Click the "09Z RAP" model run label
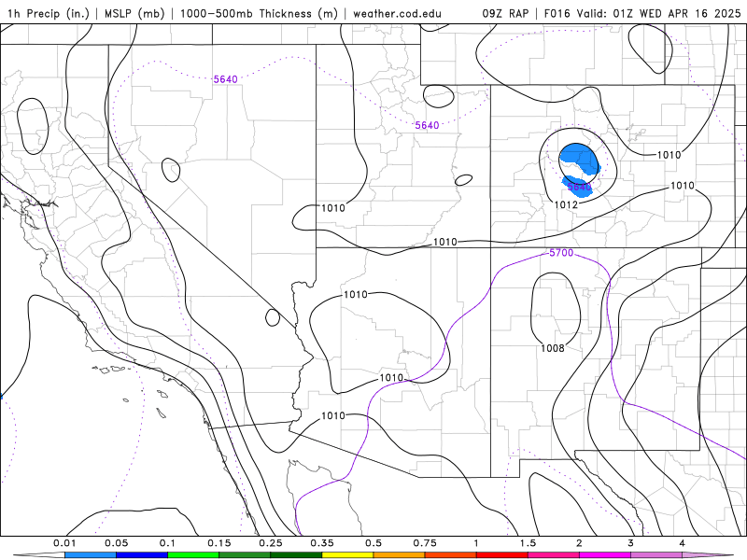747x560 pixels. 505,13
